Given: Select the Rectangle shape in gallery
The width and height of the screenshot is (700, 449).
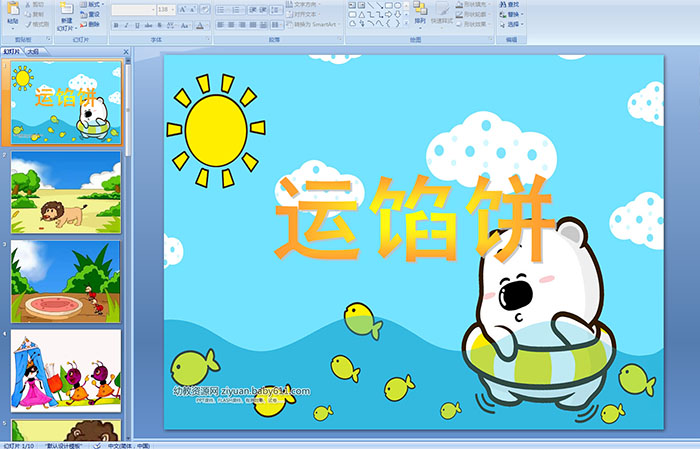Looking at the screenshot, I should pos(389,5).
